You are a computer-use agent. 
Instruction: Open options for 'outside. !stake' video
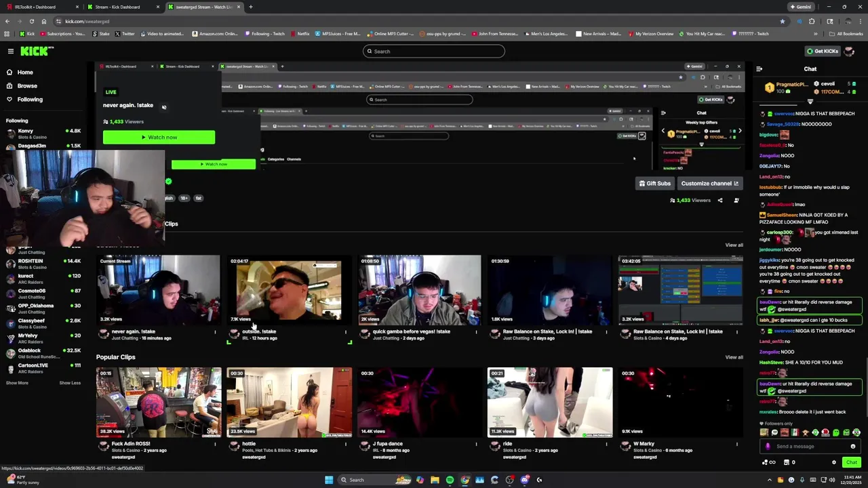tap(346, 332)
